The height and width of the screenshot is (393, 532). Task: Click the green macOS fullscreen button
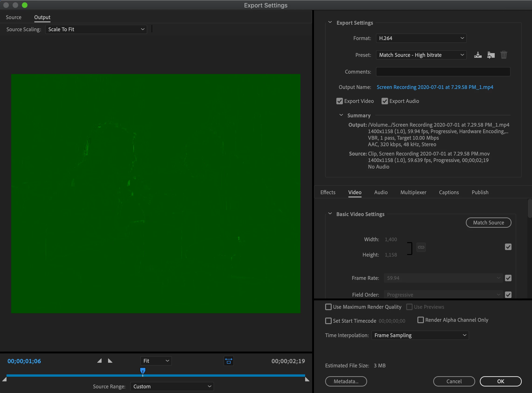pyautogui.click(x=25, y=5)
